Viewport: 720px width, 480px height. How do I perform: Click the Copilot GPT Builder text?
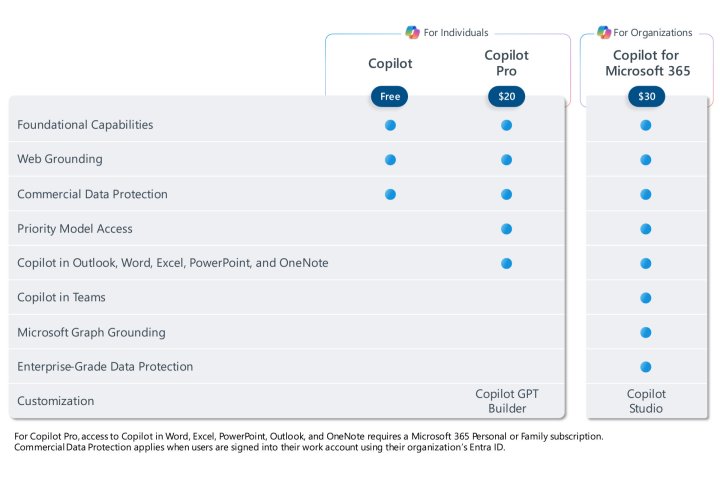click(506, 401)
